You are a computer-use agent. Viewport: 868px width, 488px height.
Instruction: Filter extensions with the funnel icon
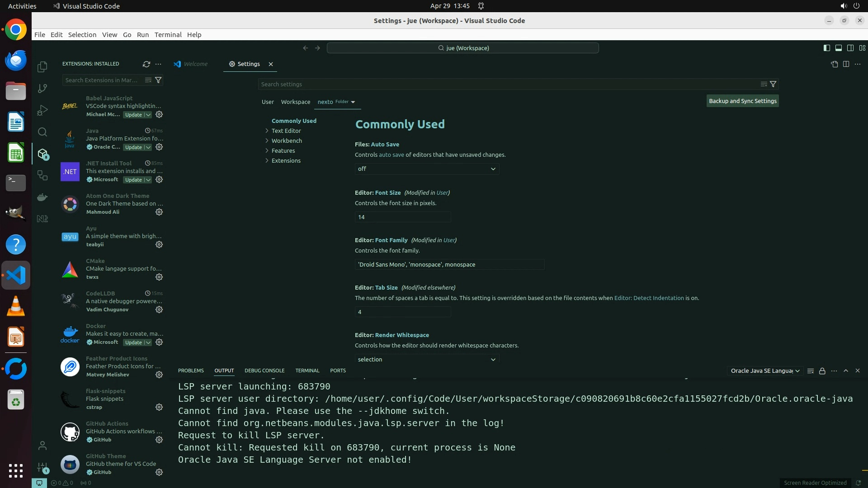pyautogui.click(x=158, y=80)
